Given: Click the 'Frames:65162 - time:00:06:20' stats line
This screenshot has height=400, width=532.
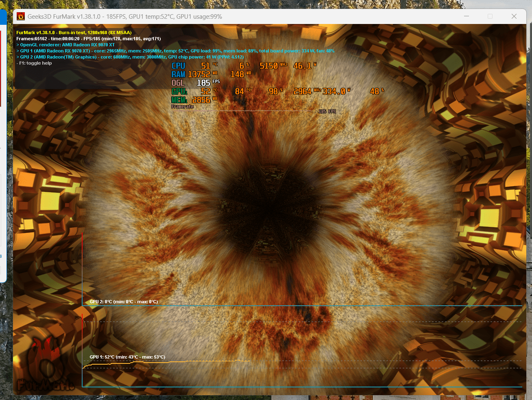Looking at the screenshot, I should click(x=88, y=39).
